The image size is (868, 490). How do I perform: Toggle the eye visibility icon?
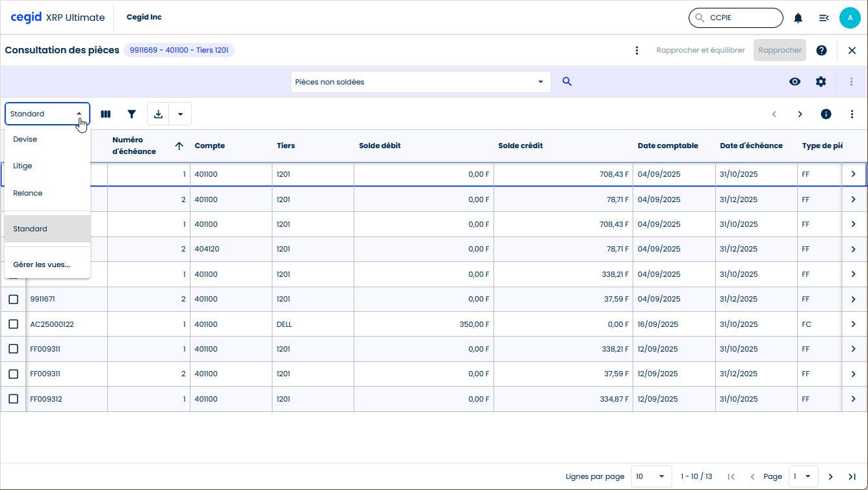(x=795, y=82)
